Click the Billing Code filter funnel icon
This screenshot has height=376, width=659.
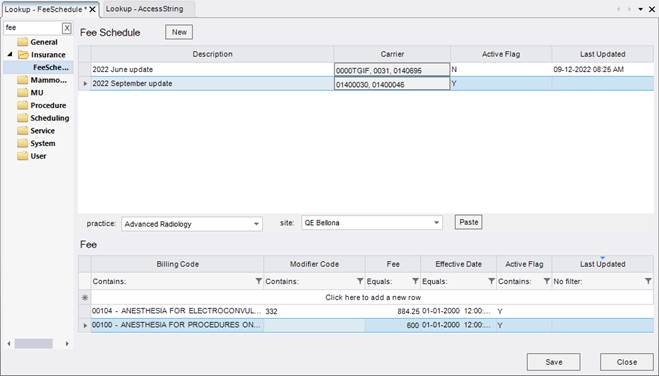pyautogui.click(x=258, y=281)
